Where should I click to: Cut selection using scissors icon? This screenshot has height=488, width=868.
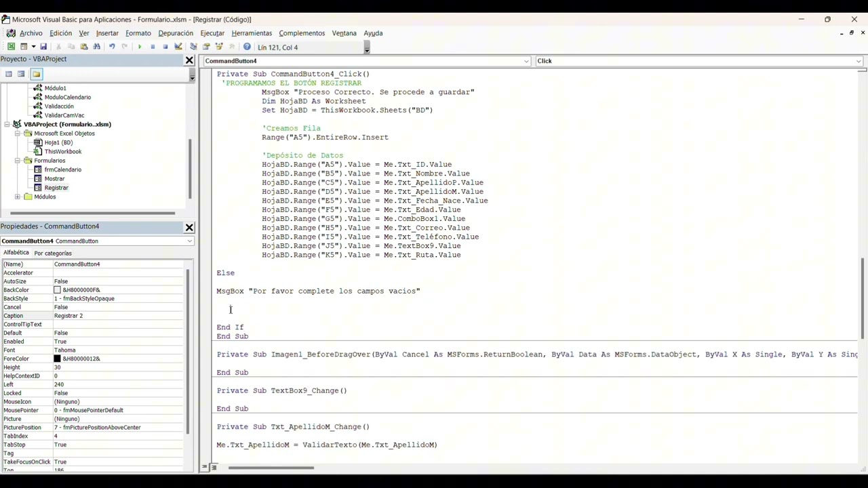tap(58, 47)
